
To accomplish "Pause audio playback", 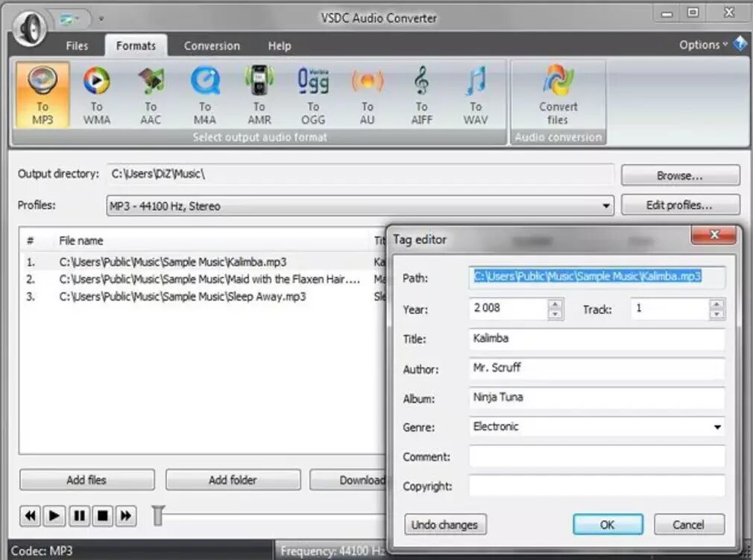I will [x=79, y=516].
